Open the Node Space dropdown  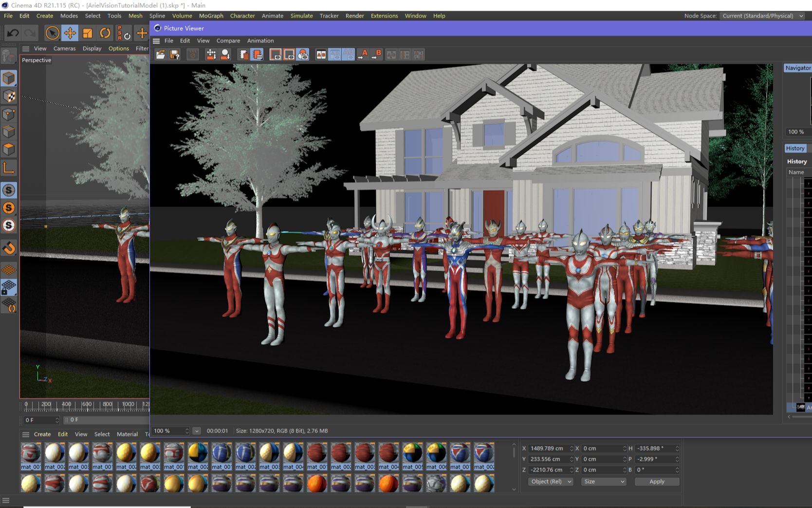[762, 16]
